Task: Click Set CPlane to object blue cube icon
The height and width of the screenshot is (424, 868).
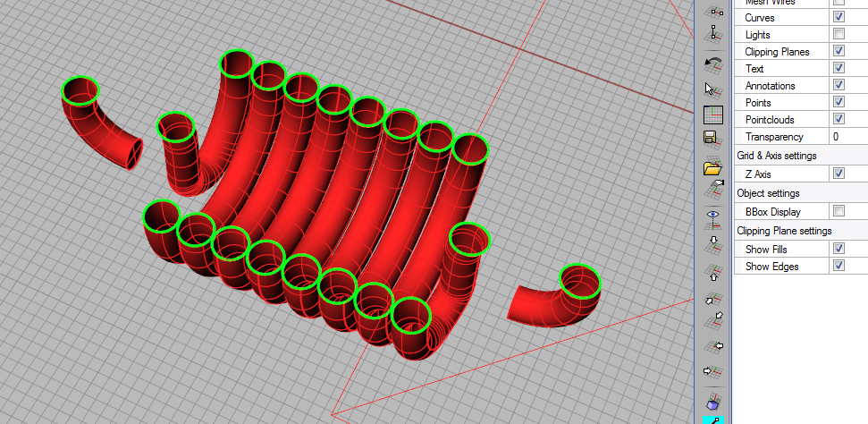Action: 713,403
